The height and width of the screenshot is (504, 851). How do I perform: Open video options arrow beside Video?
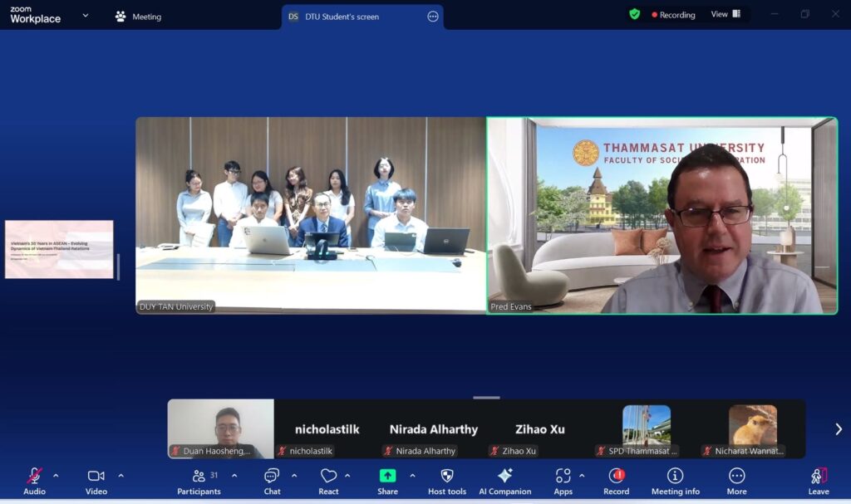[x=121, y=476]
